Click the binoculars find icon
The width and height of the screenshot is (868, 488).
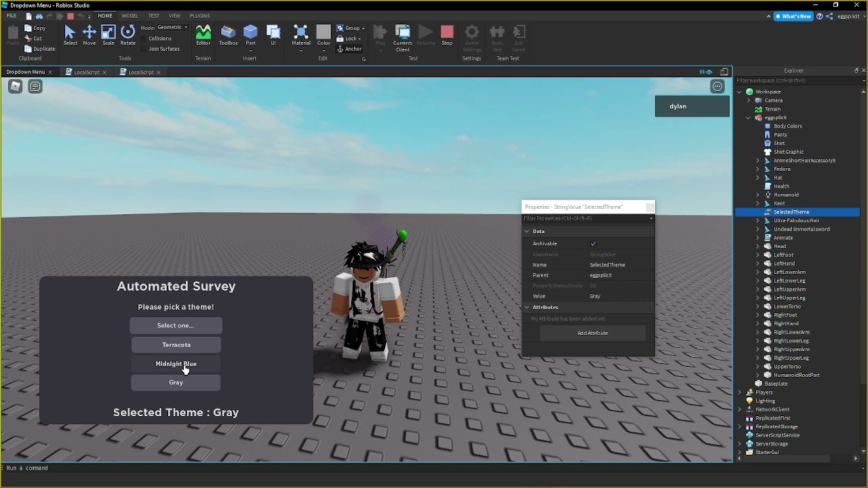click(x=39, y=16)
